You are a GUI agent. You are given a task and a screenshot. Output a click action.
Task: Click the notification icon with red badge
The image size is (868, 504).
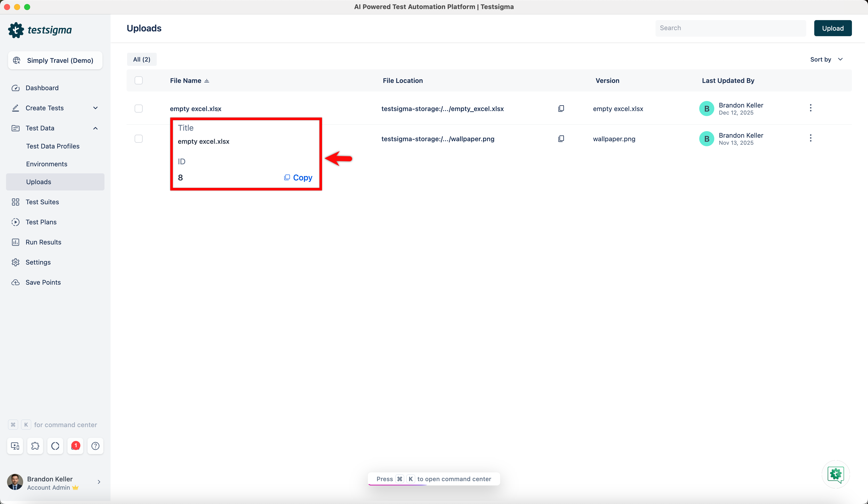pyautogui.click(x=75, y=446)
